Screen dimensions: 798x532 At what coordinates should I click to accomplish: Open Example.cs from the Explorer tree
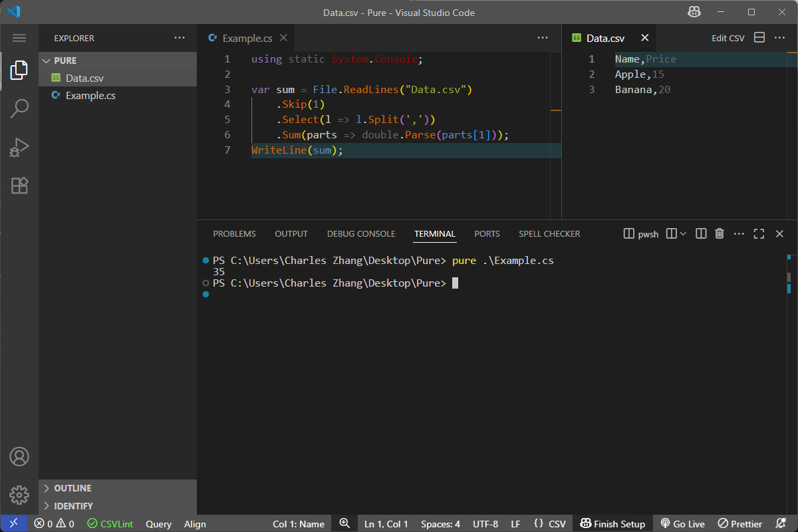click(118, 95)
